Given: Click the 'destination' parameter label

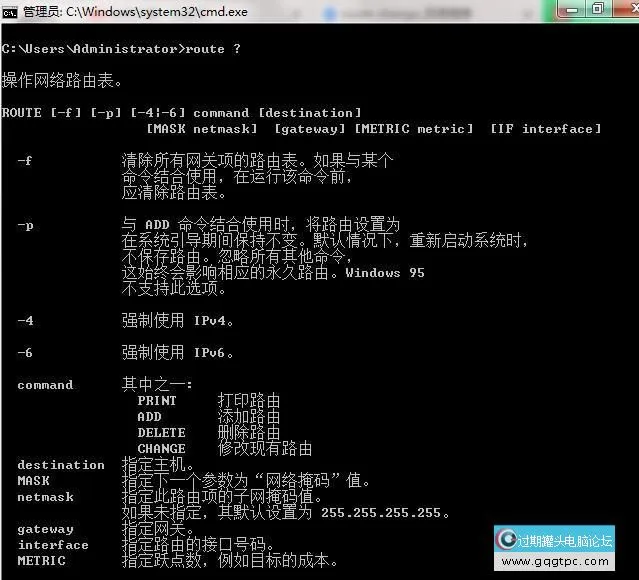Looking at the screenshot, I should click(61, 465).
